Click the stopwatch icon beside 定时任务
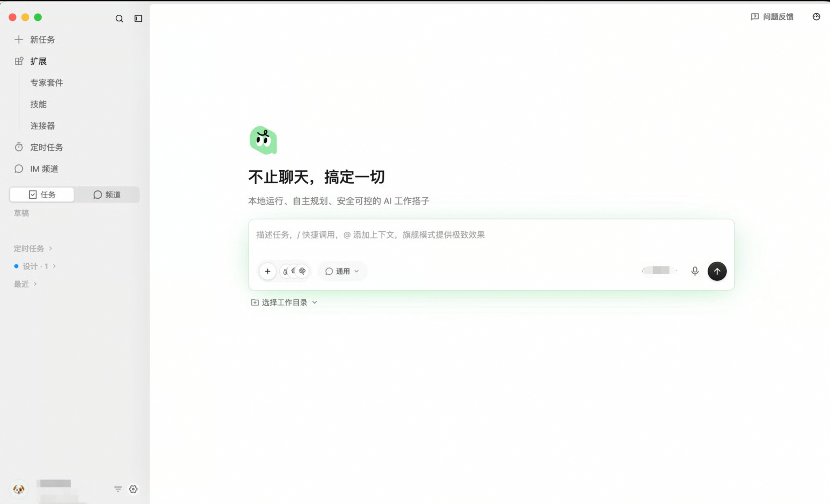The height and width of the screenshot is (504, 830). coord(19,147)
